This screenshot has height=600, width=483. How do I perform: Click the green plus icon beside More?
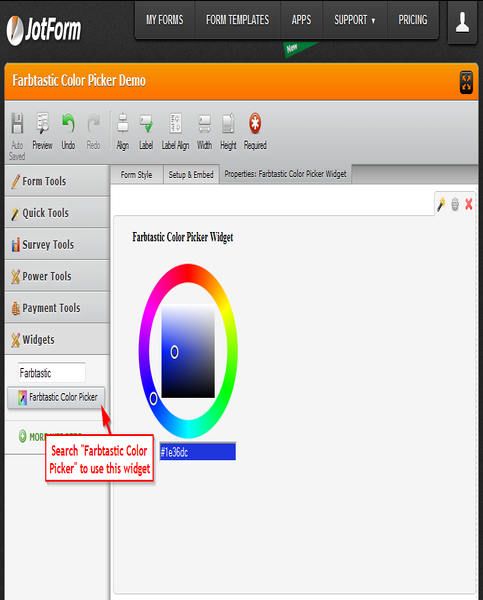click(x=23, y=436)
